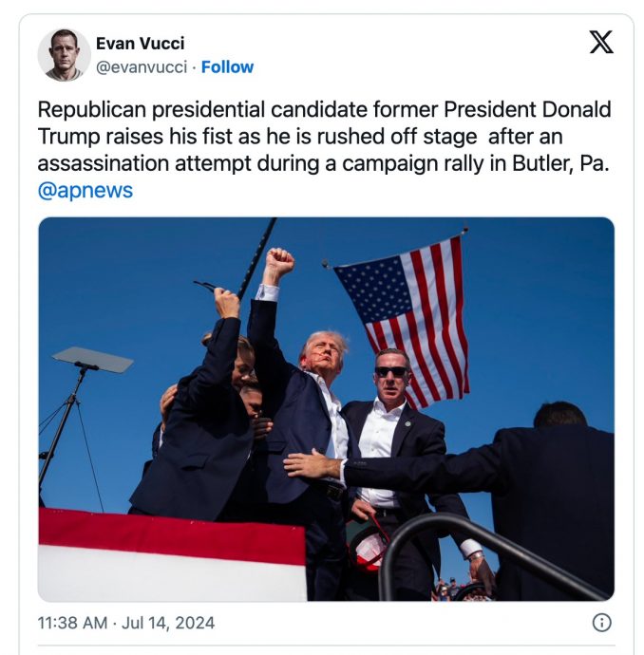
Task: Click the Follow link beside @evanvucci
Action: (227, 67)
